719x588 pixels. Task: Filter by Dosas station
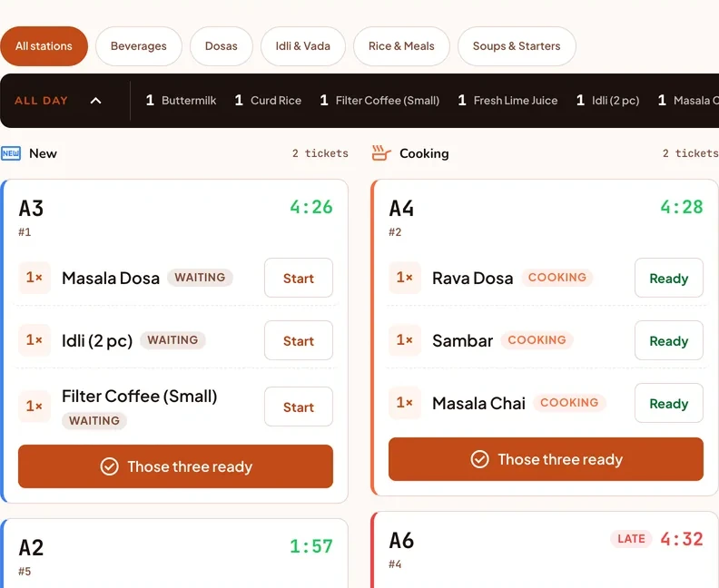pyautogui.click(x=221, y=46)
